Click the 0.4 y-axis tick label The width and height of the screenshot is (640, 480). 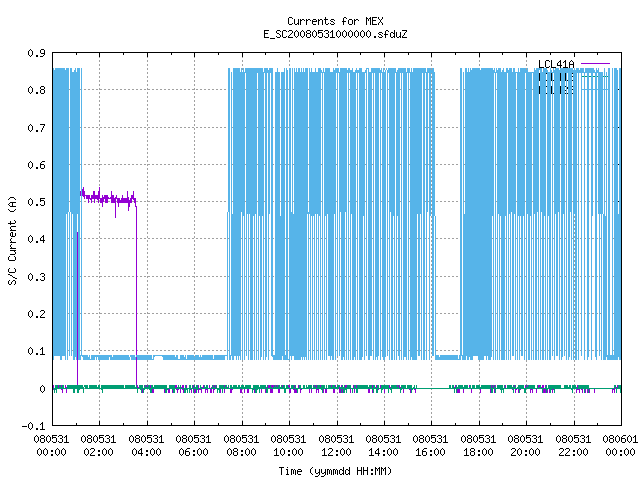(36, 239)
